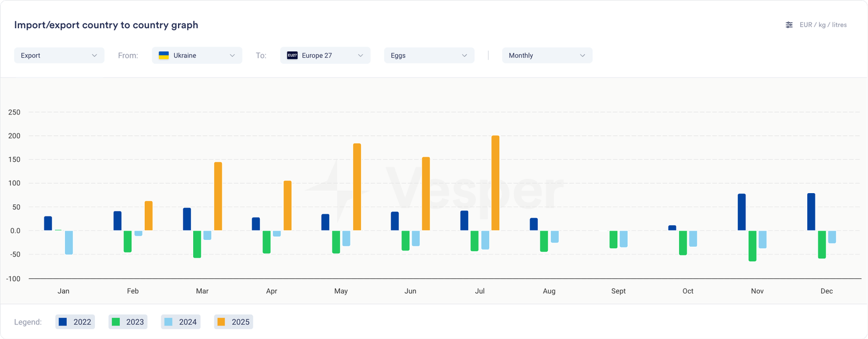Click the EU27 badge icon
This screenshot has height=339, width=868.
[292, 55]
